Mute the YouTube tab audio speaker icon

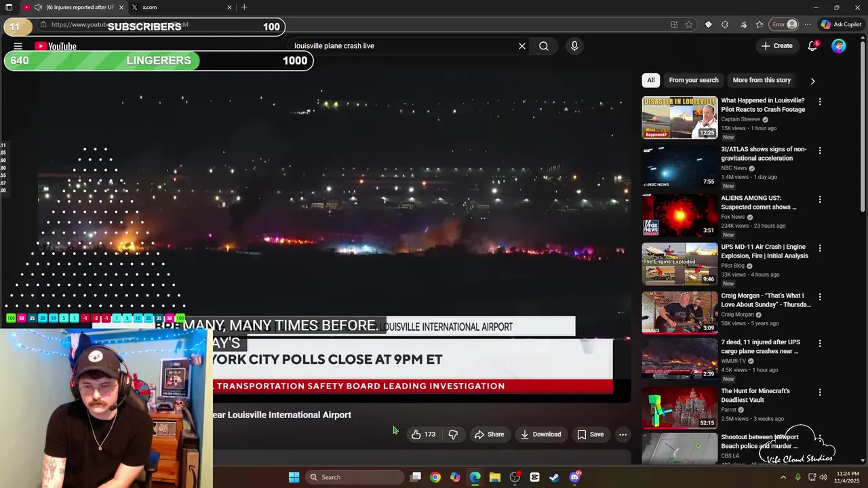[x=38, y=7]
